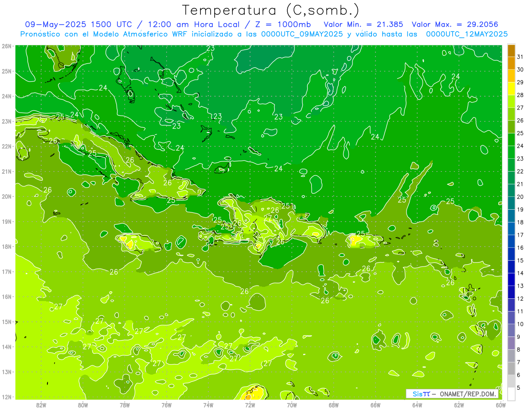Viewport: 532px width, 411px height.
Task: Select the "0000UTC_12MAY2025" valid-until time
Action: pyautogui.click(x=467, y=34)
